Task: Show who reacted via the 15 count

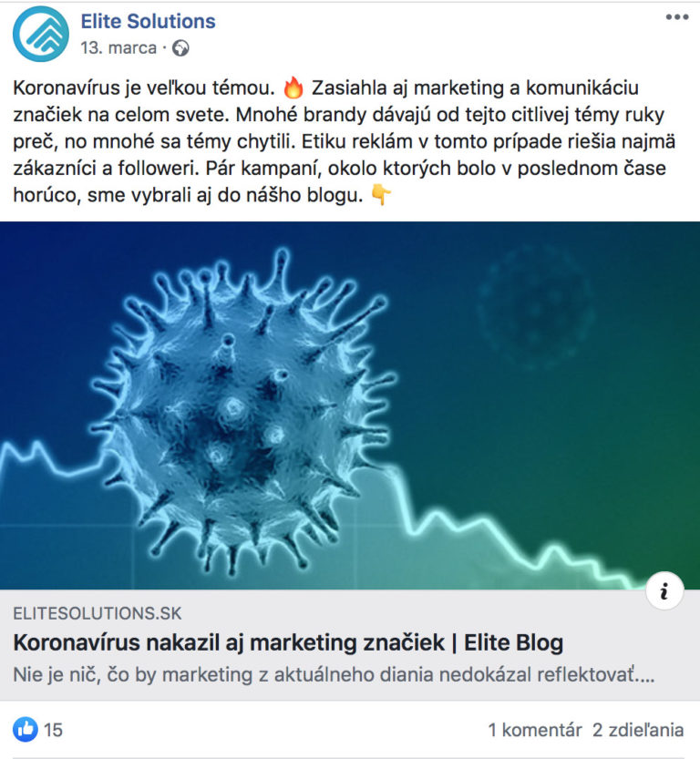Action: 54,730
